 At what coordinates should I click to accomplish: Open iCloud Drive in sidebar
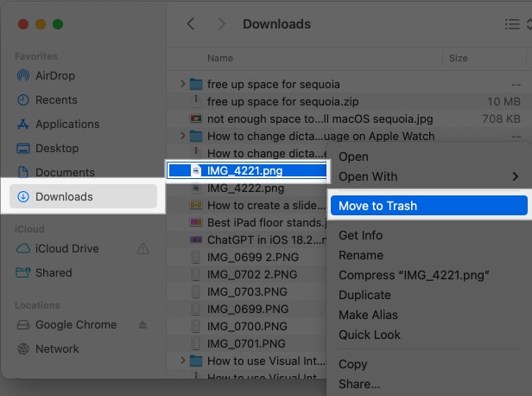(x=58, y=249)
